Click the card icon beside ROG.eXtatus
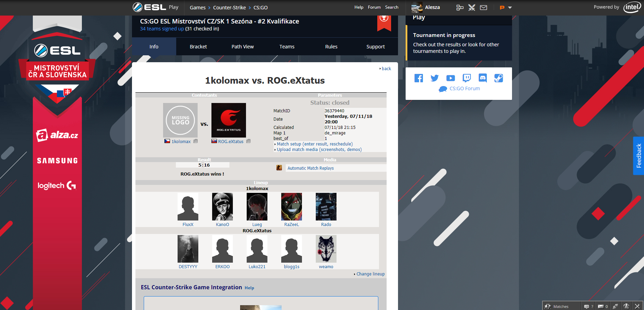The width and height of the screenshot is (644, 310). (248, 141)
